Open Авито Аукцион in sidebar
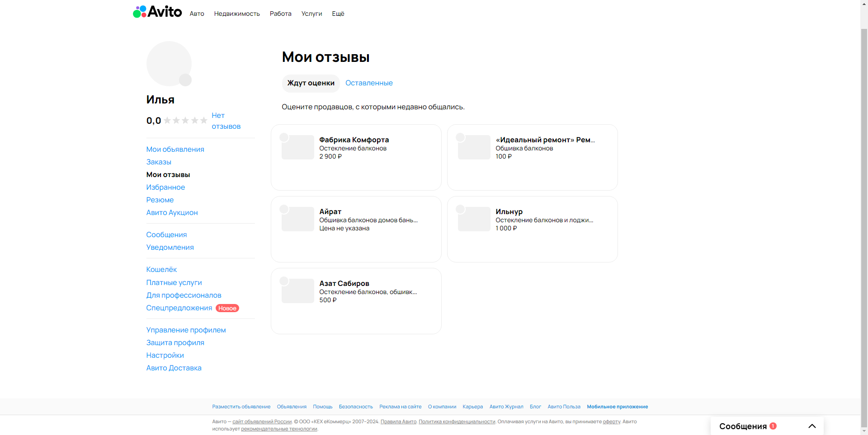This screenshot has width=868, height=435. tap(172, 212)
